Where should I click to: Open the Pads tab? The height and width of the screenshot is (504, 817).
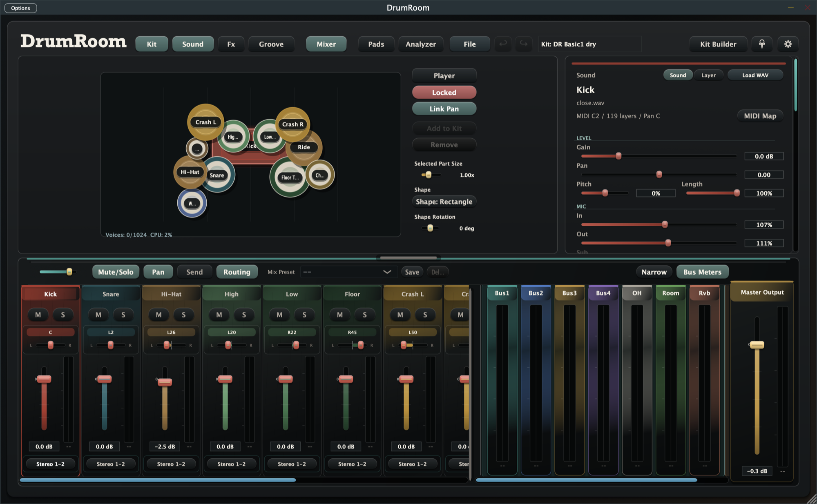click(376, 44)
